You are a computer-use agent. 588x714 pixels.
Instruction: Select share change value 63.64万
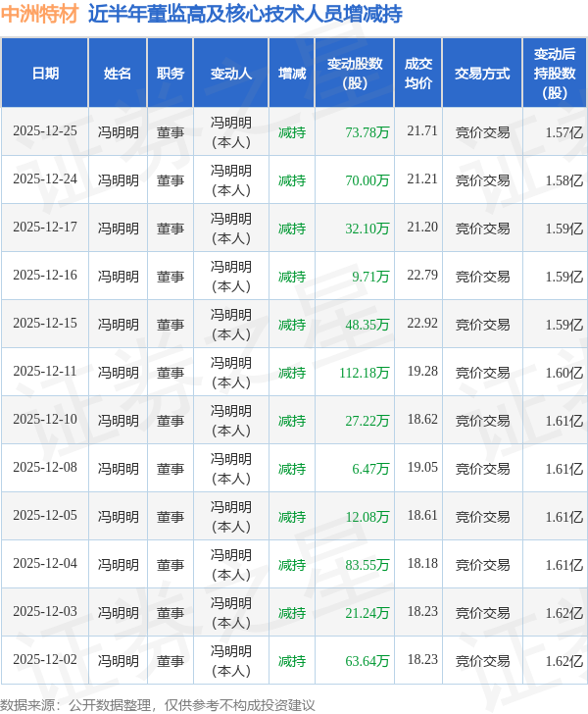click(x=367, y=661)
